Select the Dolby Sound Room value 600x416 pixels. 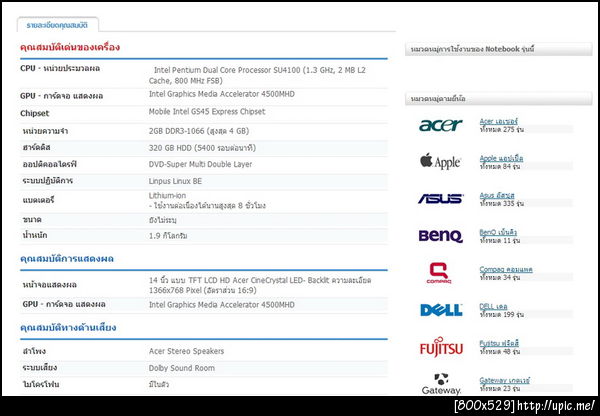[182, 368]
